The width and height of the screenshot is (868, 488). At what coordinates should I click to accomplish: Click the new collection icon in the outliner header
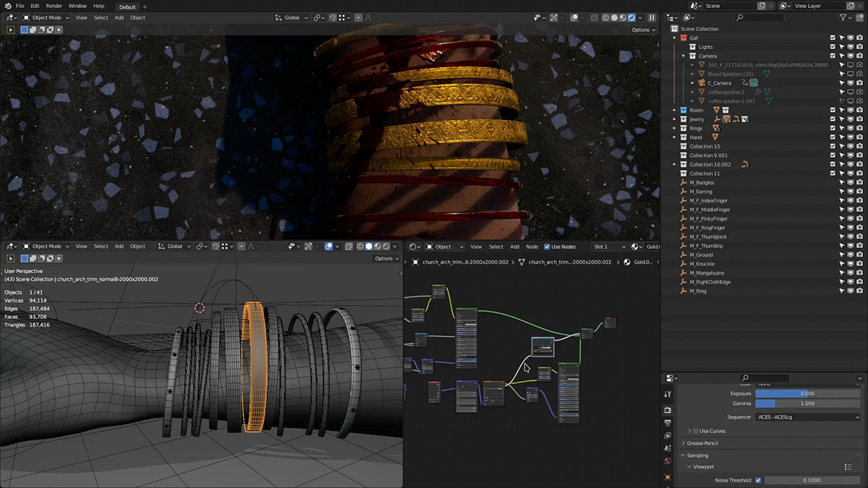coord(859,17)
